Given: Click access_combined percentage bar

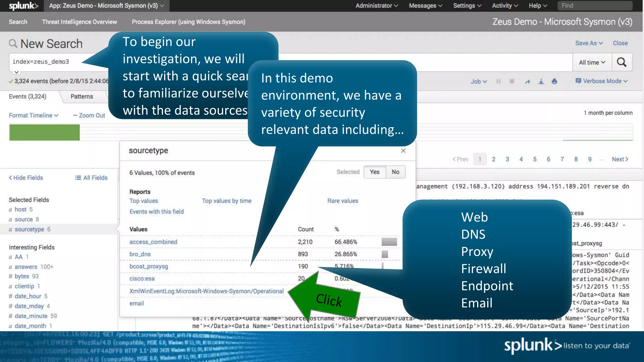Looking at the screenshot, I should click(389, 242).
